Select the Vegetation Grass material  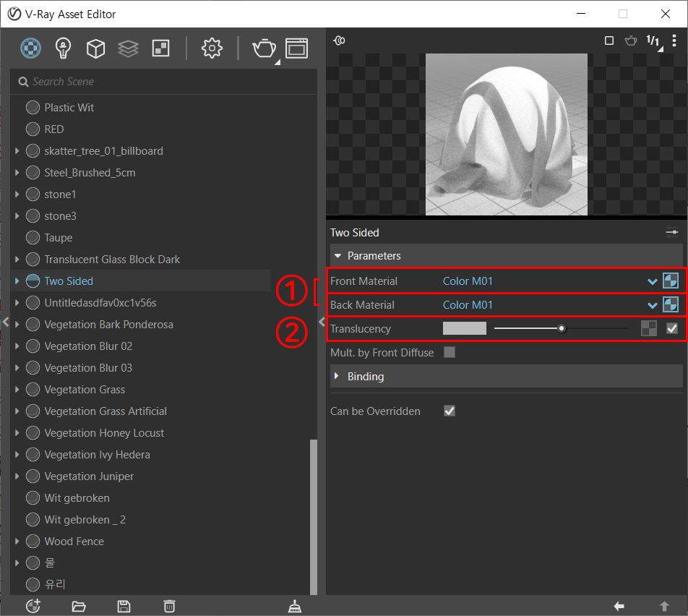[x=85, y=390]
